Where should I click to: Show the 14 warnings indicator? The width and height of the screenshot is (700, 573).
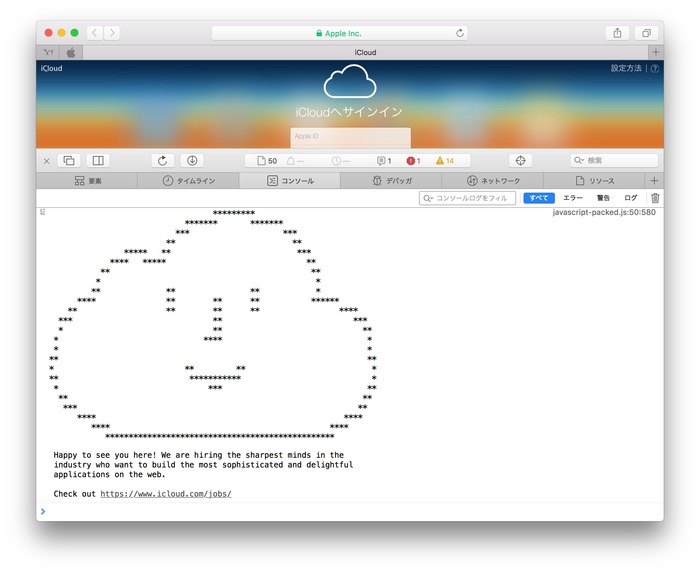tap(445, 161)
